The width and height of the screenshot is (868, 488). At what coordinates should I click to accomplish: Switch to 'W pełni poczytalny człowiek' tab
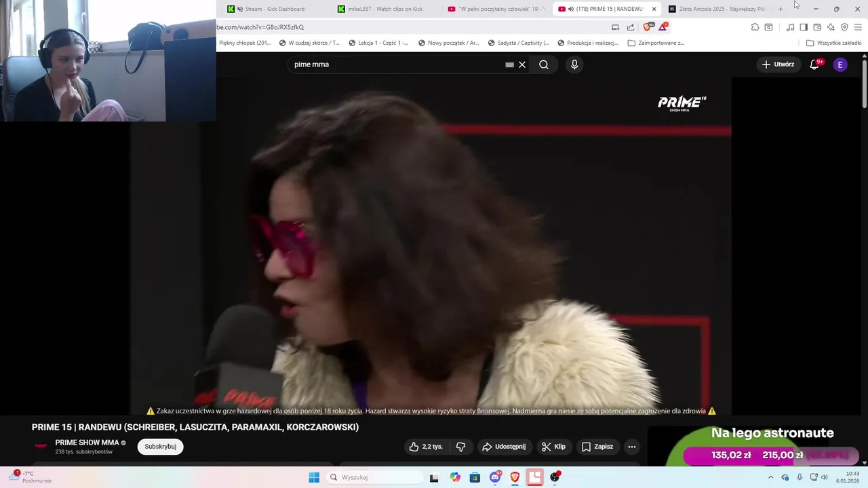[497, 9]
